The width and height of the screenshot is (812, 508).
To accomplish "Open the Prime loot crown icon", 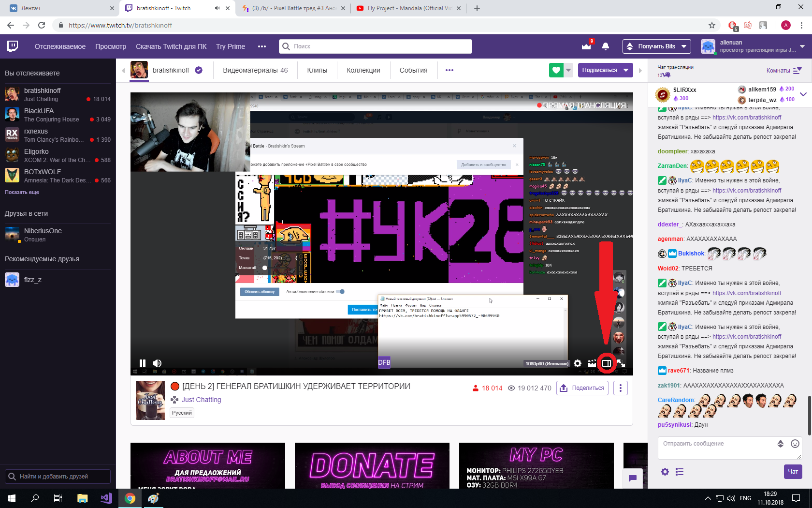I will [586, 46].
